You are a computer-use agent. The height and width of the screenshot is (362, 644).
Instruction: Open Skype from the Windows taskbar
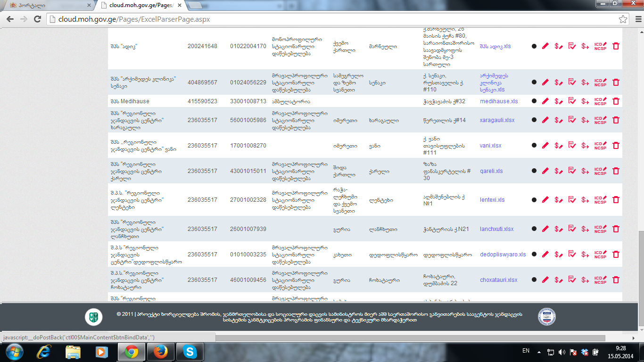(190, 351)
